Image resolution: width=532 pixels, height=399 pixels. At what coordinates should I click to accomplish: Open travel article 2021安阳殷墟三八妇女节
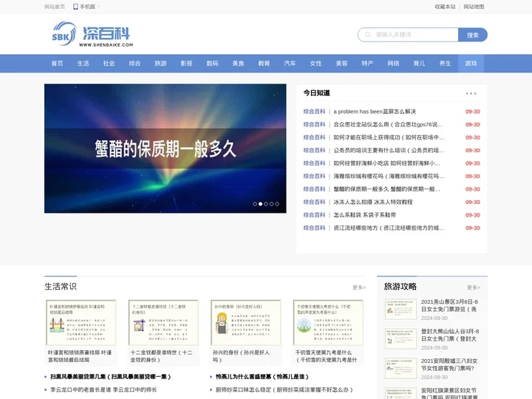click(x=449, y=364)
